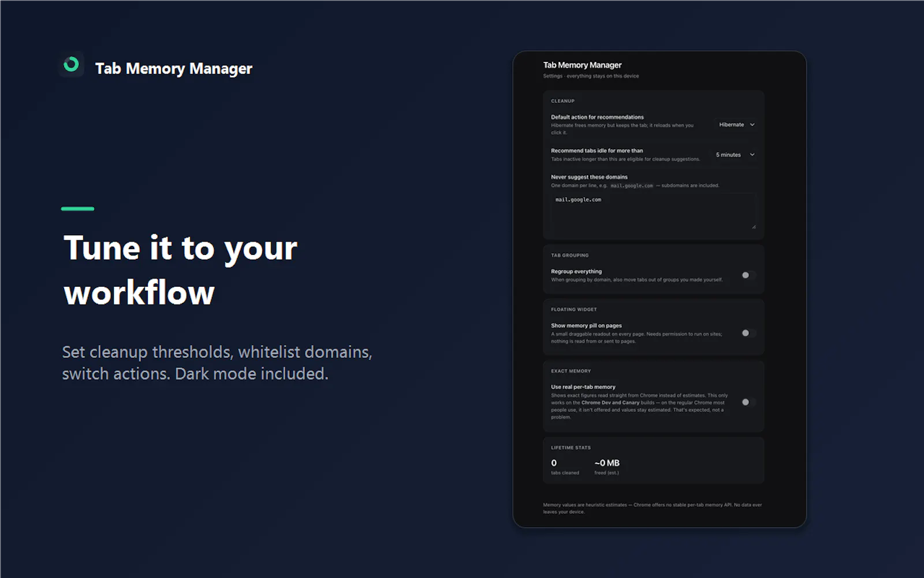Click the 'Recommend tabs idle for more than' label
Screen dimensions: 924x578
click(x=597, y=151)
